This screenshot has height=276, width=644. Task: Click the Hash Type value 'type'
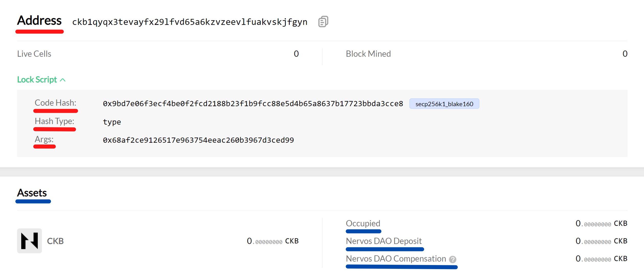pyautogui.click(x=112, y=122)
